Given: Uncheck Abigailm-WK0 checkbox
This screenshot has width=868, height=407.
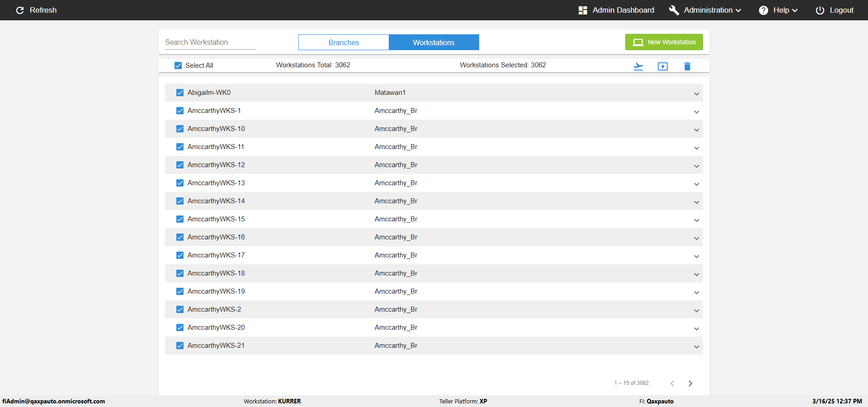Looking at the screenshot, I should click(180, 93).
